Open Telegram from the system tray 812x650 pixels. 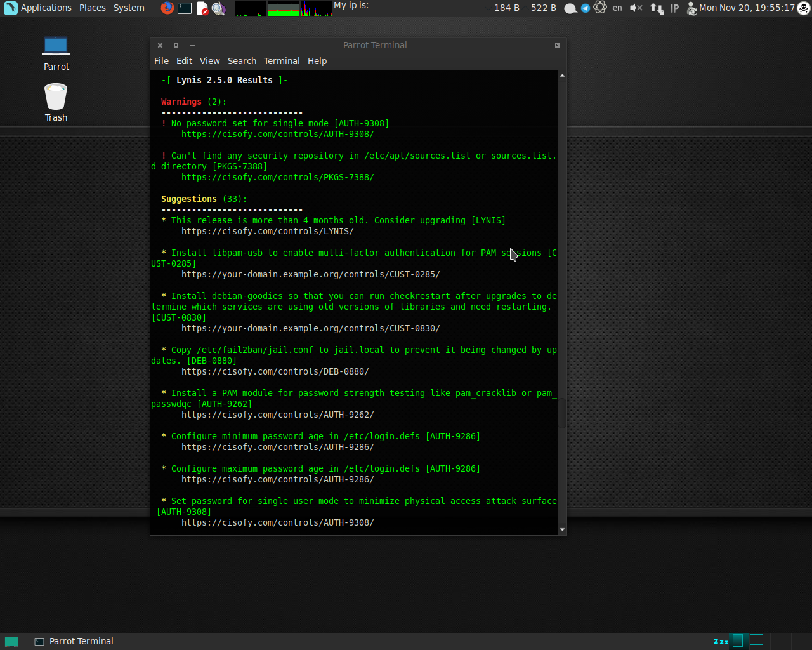click(585, 8)
